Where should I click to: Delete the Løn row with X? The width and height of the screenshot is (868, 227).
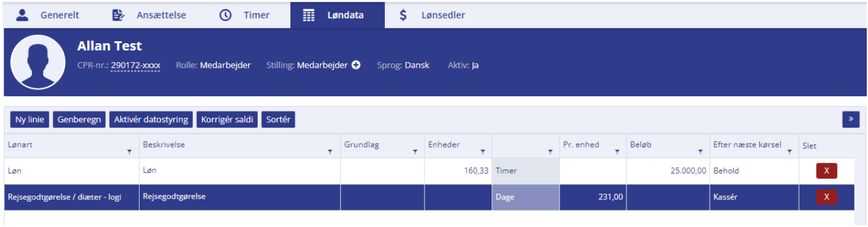[827, 171]
